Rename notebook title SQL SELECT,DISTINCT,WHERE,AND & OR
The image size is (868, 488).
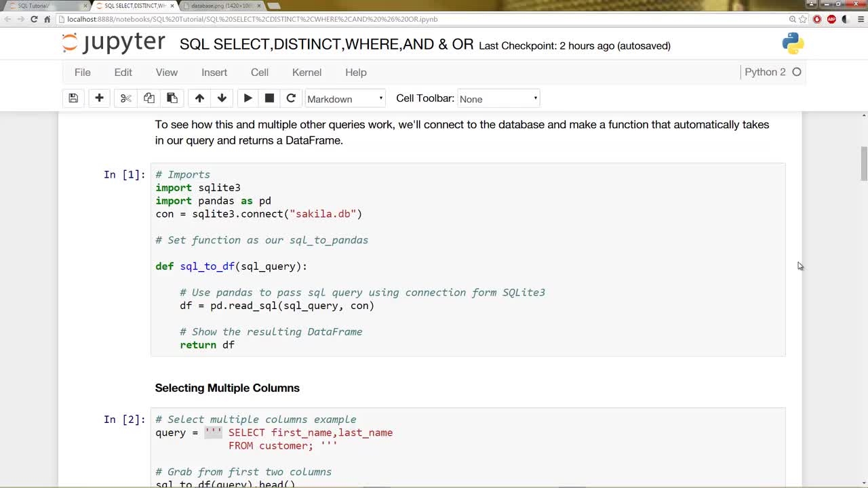pos(326,45)
